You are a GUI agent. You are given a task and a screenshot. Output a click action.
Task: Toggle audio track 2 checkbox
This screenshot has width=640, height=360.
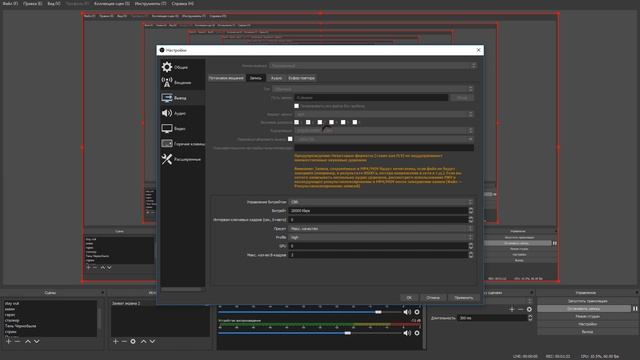point(308,122)
